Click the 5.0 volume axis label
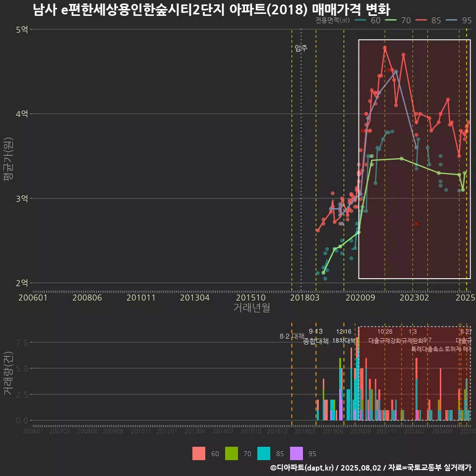Image resolution: width=476 pixels, height=476 pixels. [x=22, y=368]
